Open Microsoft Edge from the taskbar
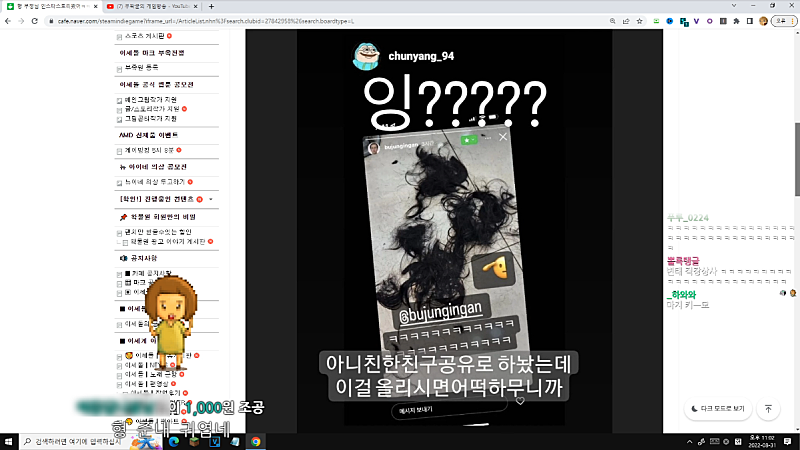 [x=173, y=441]
